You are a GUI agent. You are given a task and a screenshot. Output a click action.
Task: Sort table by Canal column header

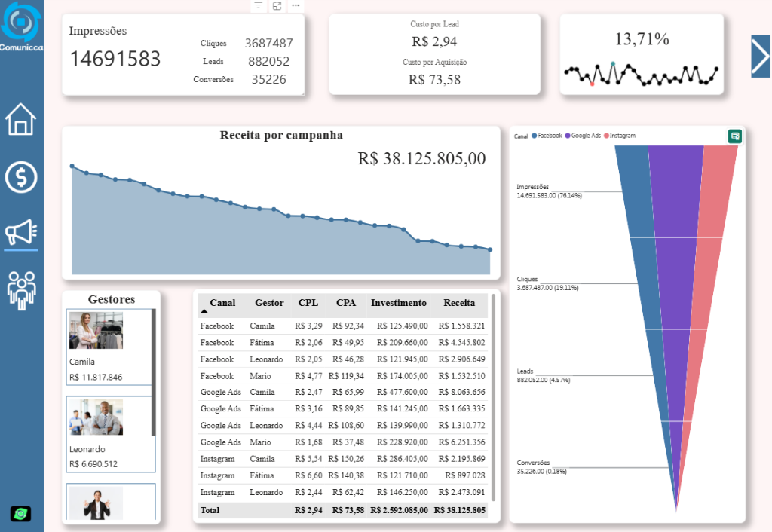[x=222, y=303]
